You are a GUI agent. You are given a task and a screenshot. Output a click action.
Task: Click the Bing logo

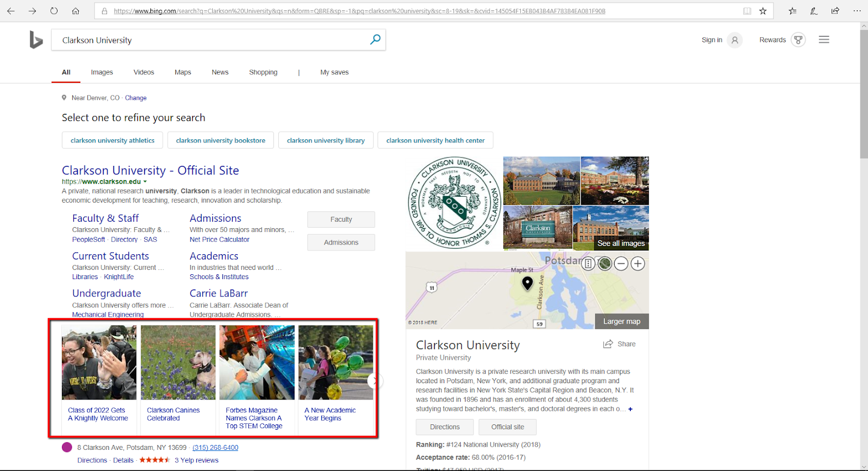(36, 40)
